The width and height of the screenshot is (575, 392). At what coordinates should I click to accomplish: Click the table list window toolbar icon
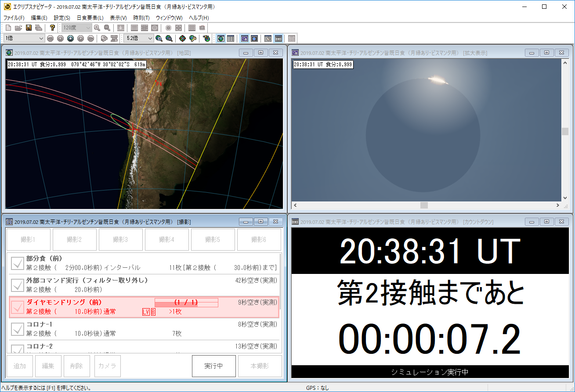[x=231, y=39]
